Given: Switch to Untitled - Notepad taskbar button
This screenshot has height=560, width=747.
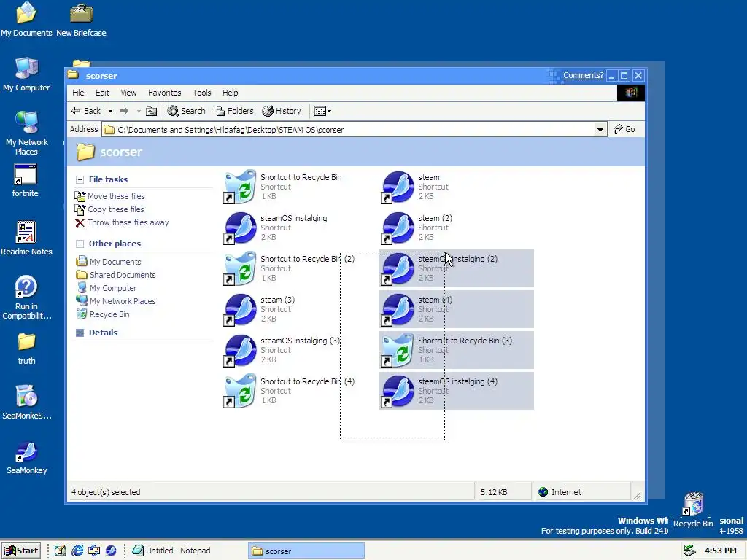Looking at the screenshot, I should [186, 551].
